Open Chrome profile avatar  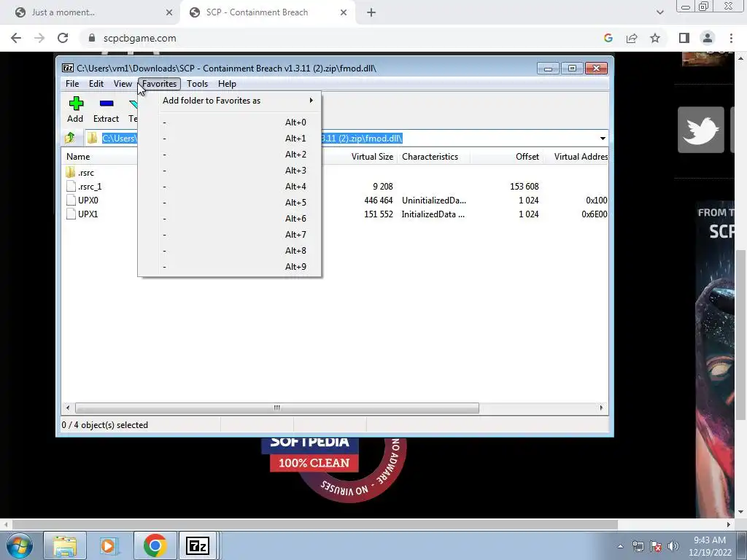708,38
